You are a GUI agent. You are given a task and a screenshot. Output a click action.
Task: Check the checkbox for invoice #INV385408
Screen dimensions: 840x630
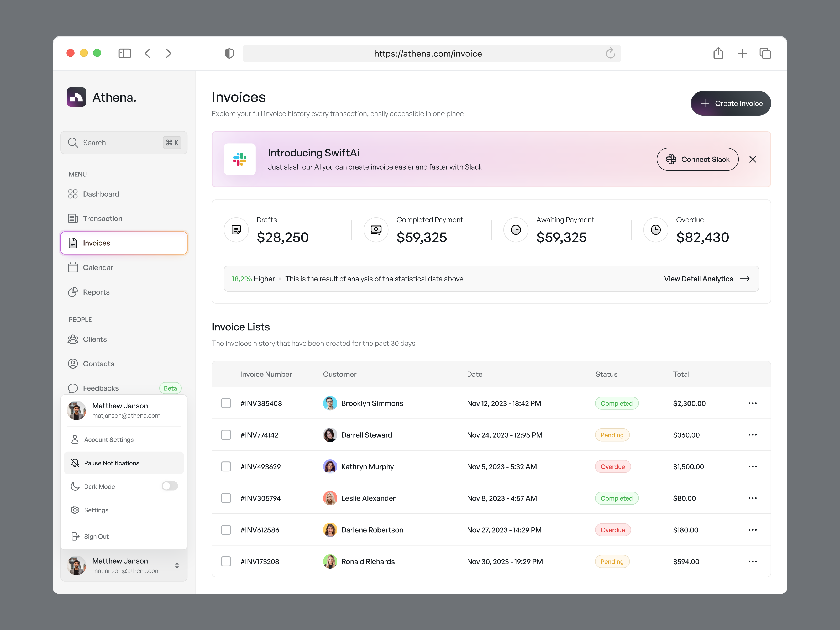coord(226,403)
